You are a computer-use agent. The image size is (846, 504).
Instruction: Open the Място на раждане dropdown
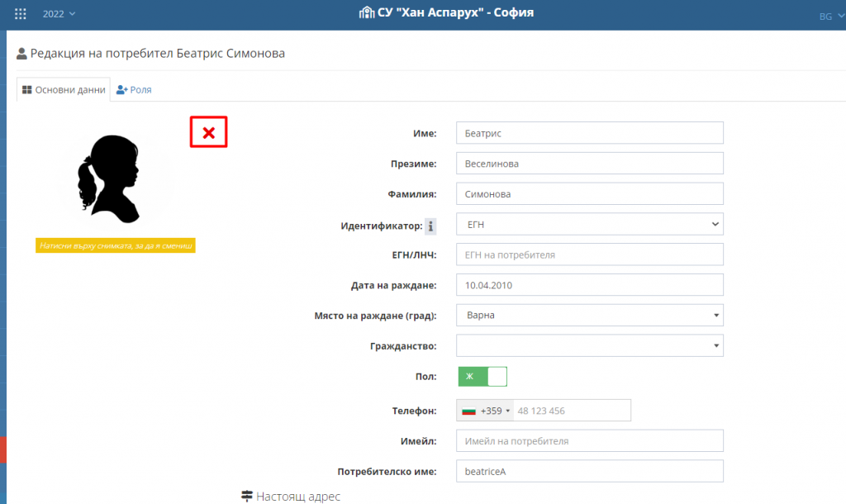pos(589,315)
